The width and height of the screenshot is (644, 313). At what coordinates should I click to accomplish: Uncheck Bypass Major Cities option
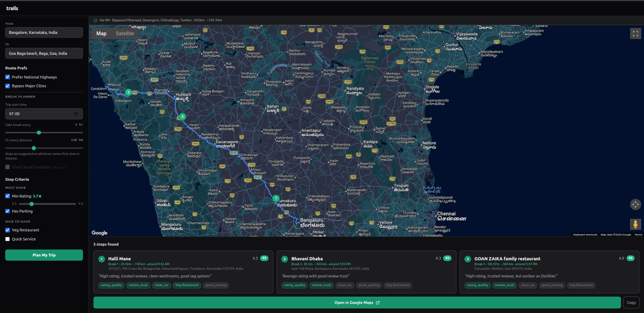(8, 86)
